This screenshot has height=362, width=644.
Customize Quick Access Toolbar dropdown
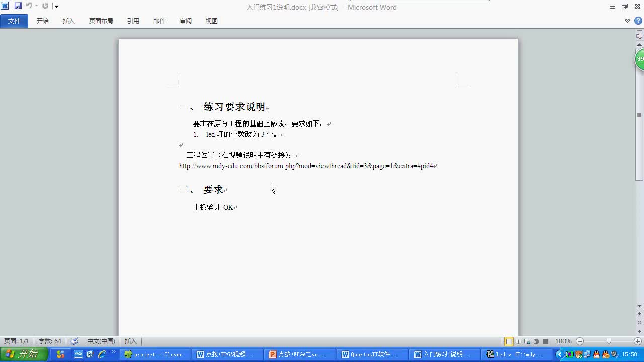point(56,6)
